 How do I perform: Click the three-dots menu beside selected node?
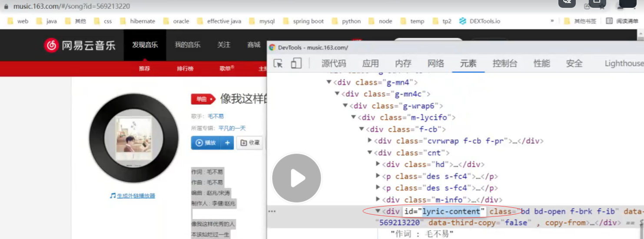pyautogui.click(x=272, y=211)
